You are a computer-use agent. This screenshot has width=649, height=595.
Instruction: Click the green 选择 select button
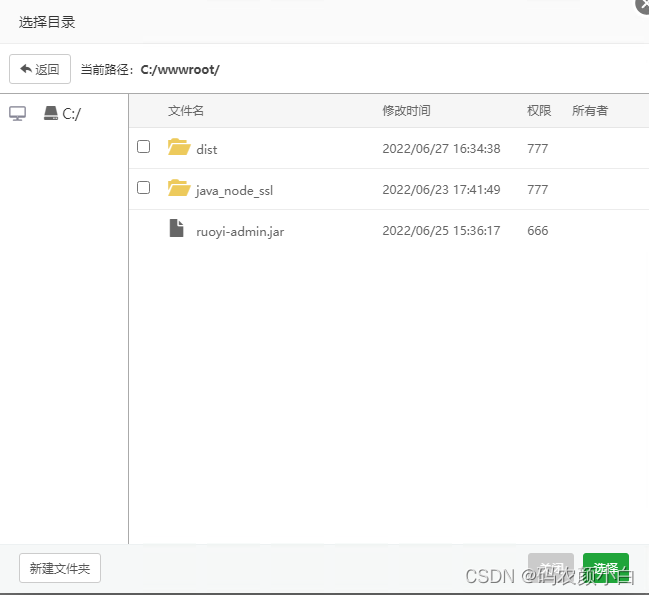pyautogui.click(x=606, y=568)
